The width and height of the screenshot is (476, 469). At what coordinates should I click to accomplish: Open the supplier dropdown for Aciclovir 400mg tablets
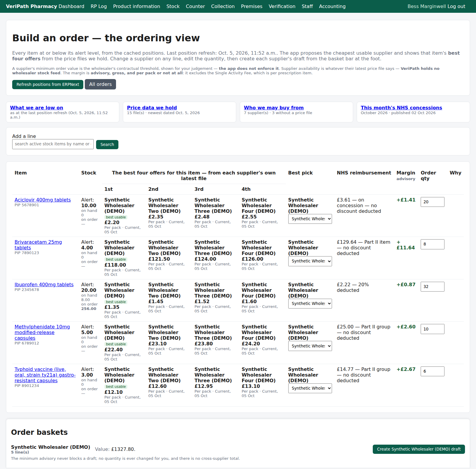[310, 219]
